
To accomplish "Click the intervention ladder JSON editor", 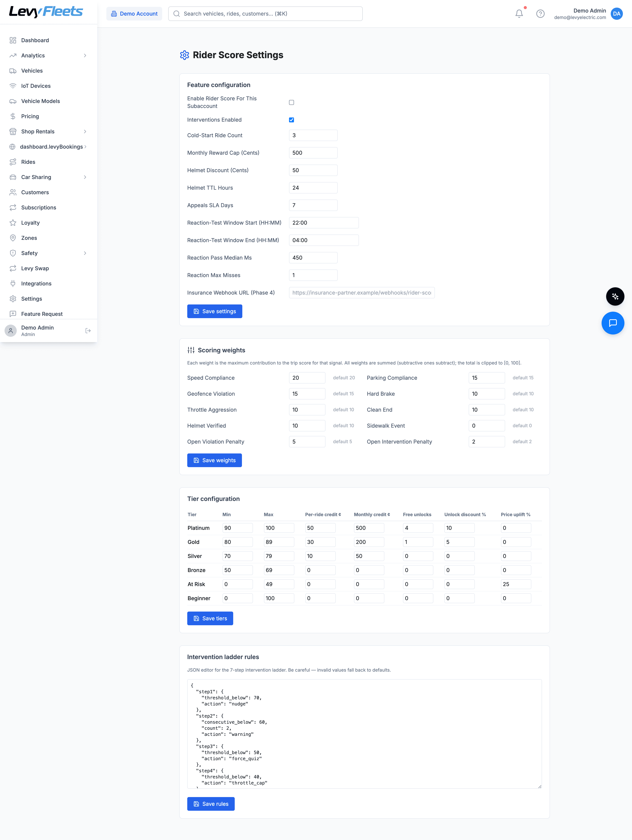I will (364, 734).
